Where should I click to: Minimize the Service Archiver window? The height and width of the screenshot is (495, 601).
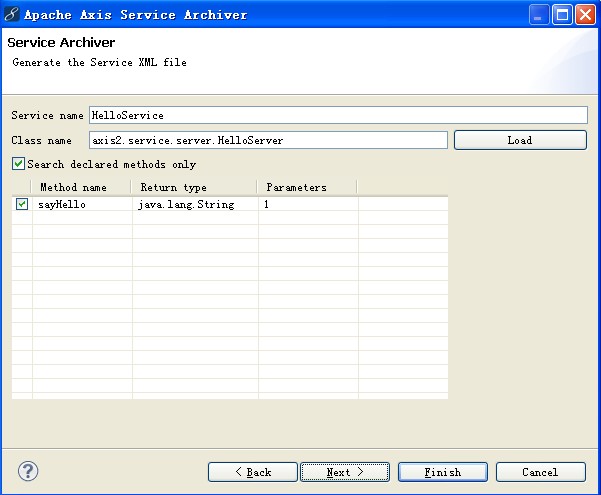539,15
